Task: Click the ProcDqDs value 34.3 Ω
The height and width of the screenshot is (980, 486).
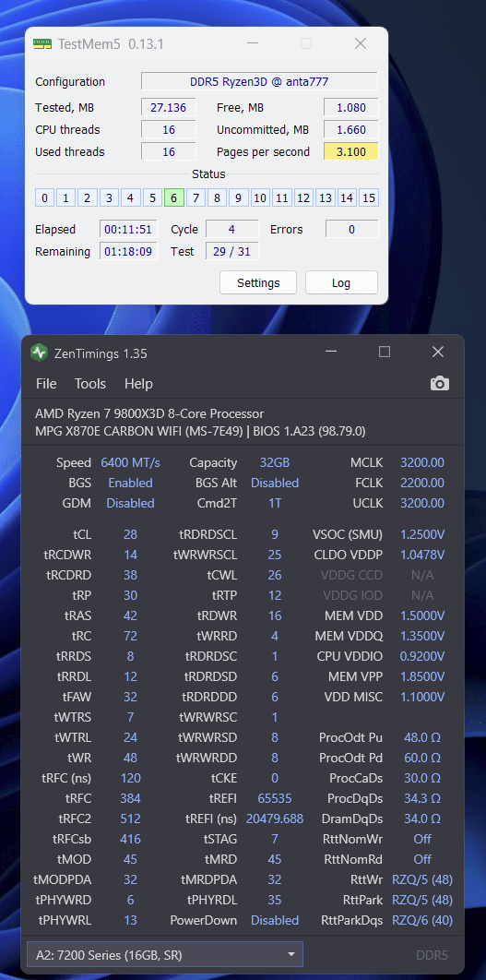Action: pyautogui.click(x=422, y=798)
